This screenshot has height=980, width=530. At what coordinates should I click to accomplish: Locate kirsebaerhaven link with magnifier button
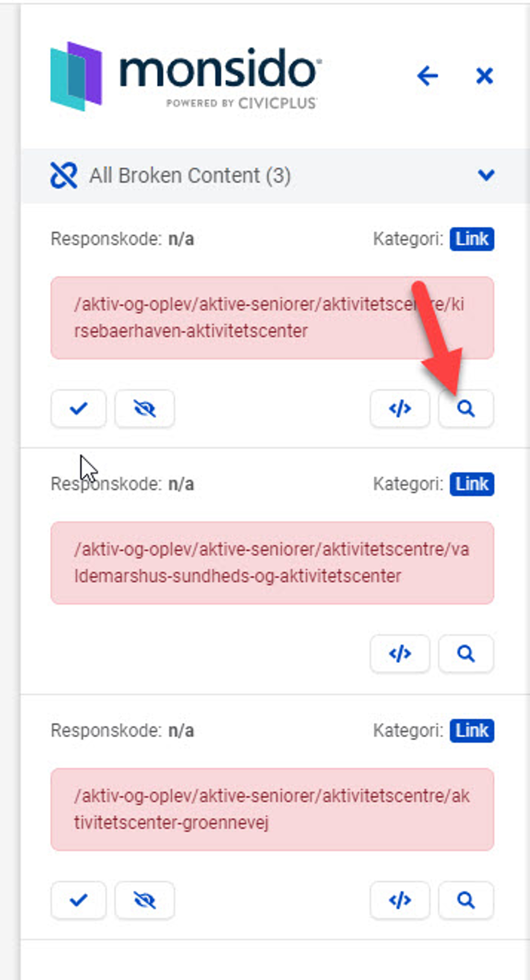tap(466, 408)
